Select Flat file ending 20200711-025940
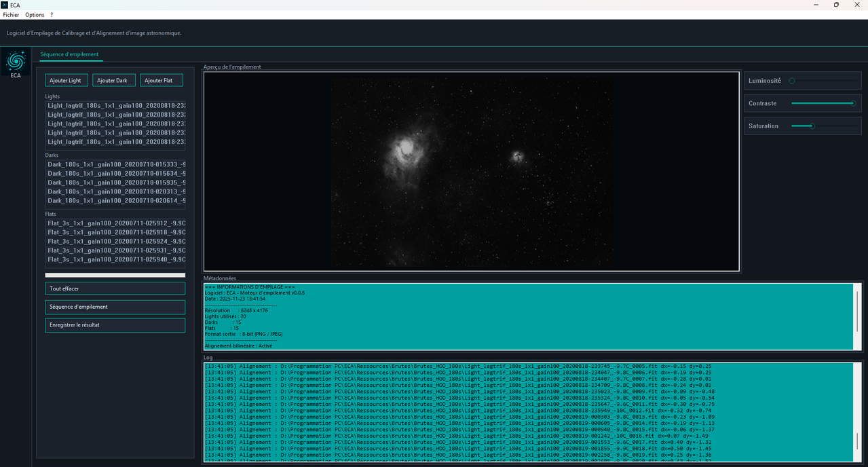Screen dimensions: 868x467 (115, 260)
